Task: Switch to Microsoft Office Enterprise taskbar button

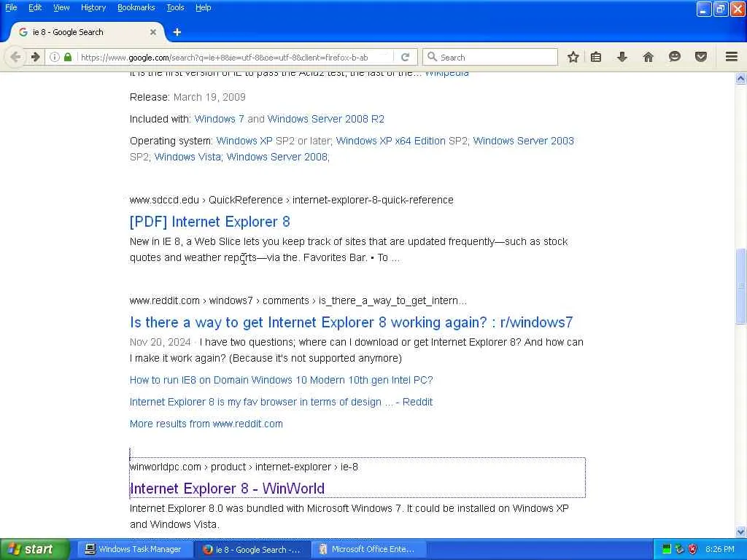Action: 368,549
